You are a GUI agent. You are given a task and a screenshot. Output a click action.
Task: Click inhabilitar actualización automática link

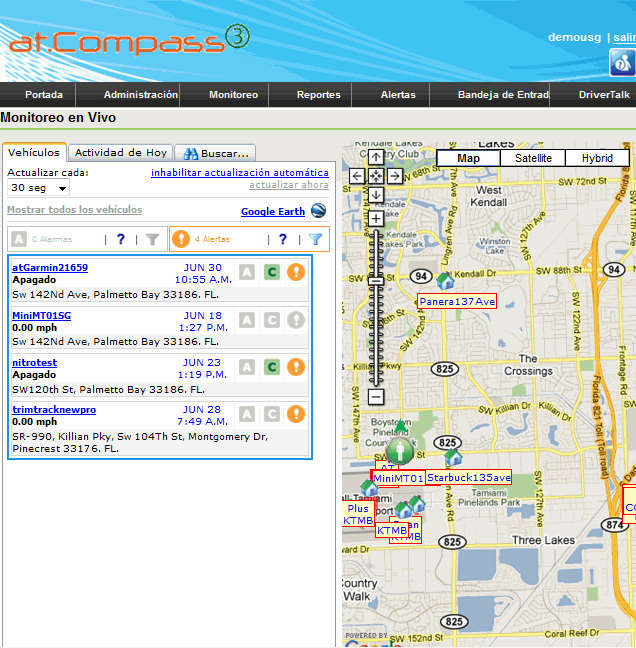[x=239, y=173]
